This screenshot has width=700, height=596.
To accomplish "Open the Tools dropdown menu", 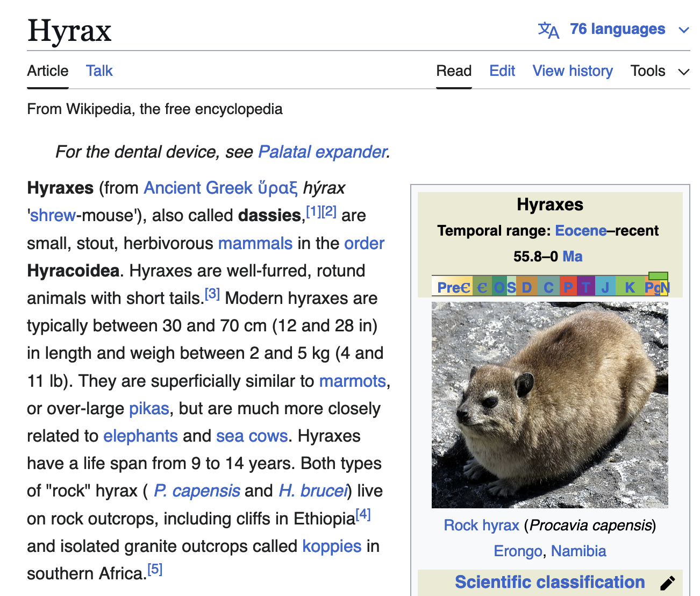I will [659, 71].
